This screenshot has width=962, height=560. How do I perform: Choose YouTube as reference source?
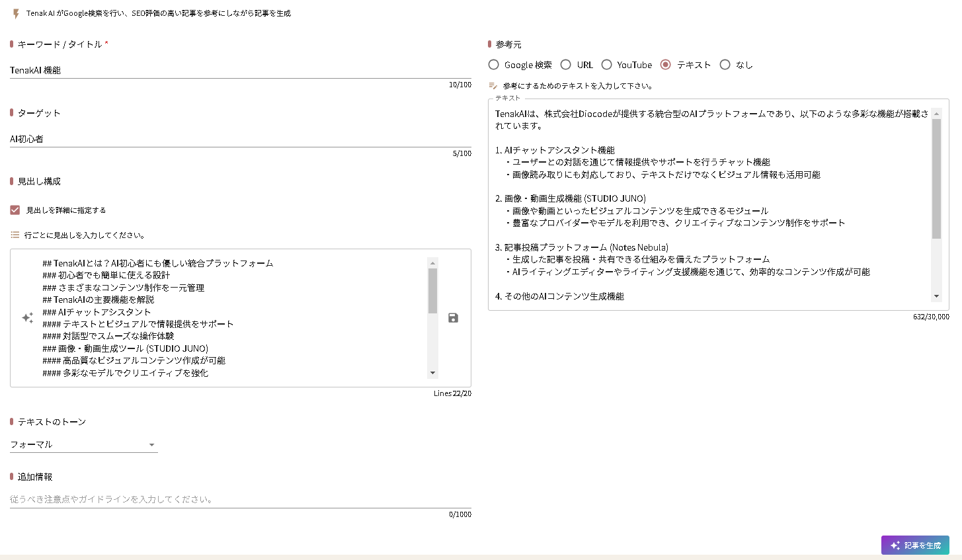click(x=606, y=65)
